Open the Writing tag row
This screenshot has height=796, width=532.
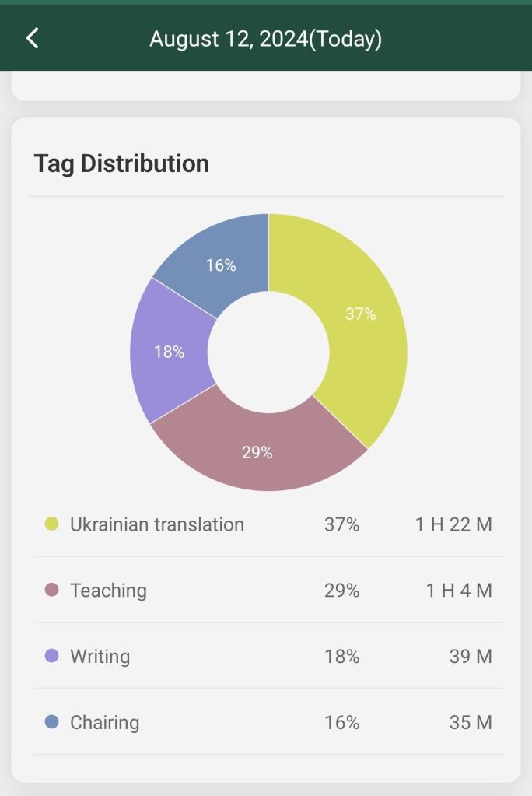point(100,657)
